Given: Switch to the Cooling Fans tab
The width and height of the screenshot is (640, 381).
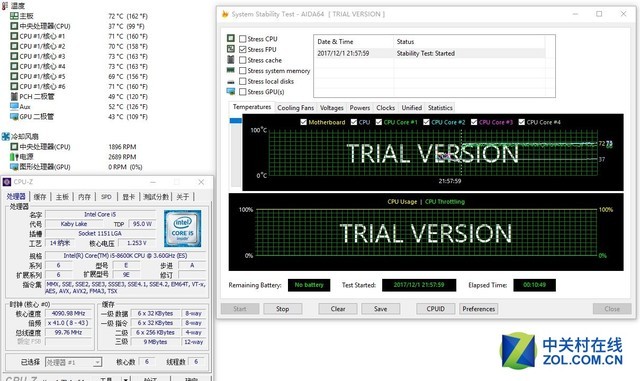Looking at the screenshot, I should click(x=296, y=108).
